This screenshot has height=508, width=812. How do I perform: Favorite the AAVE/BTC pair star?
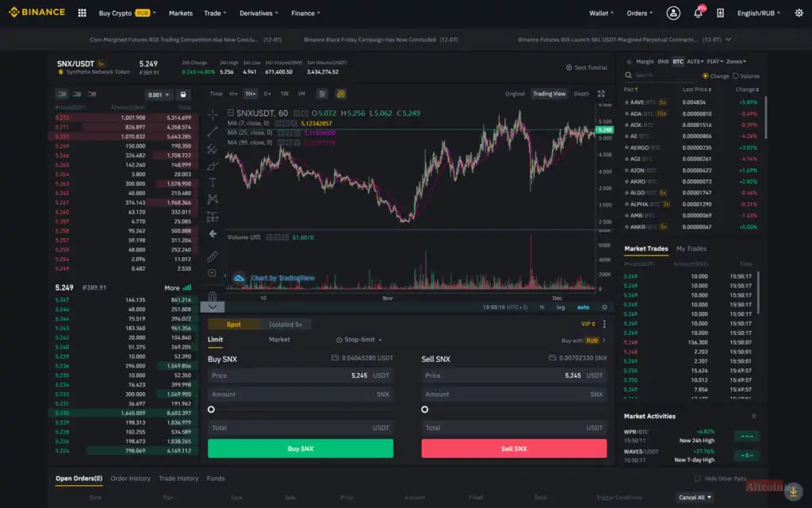click(626, 102)
